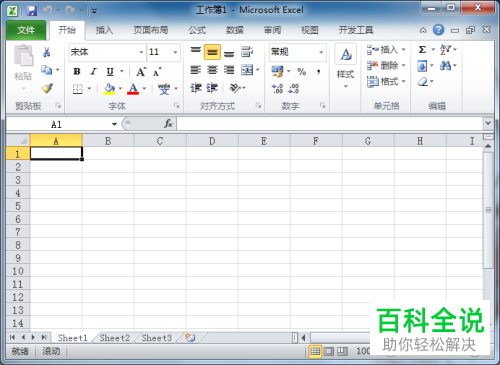This screenshot has width=500, height=365.
Task: Increase font size with the large A icon
Action: coord(141,71)
